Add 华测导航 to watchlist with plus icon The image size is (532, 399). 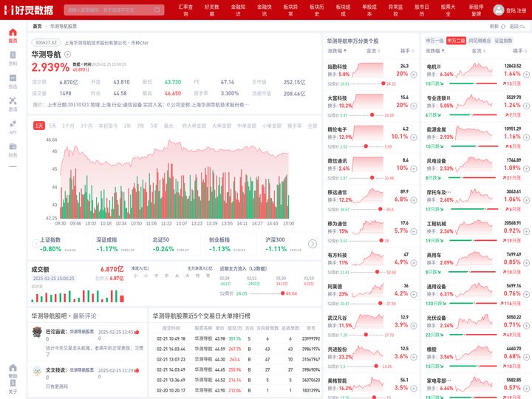67,54
